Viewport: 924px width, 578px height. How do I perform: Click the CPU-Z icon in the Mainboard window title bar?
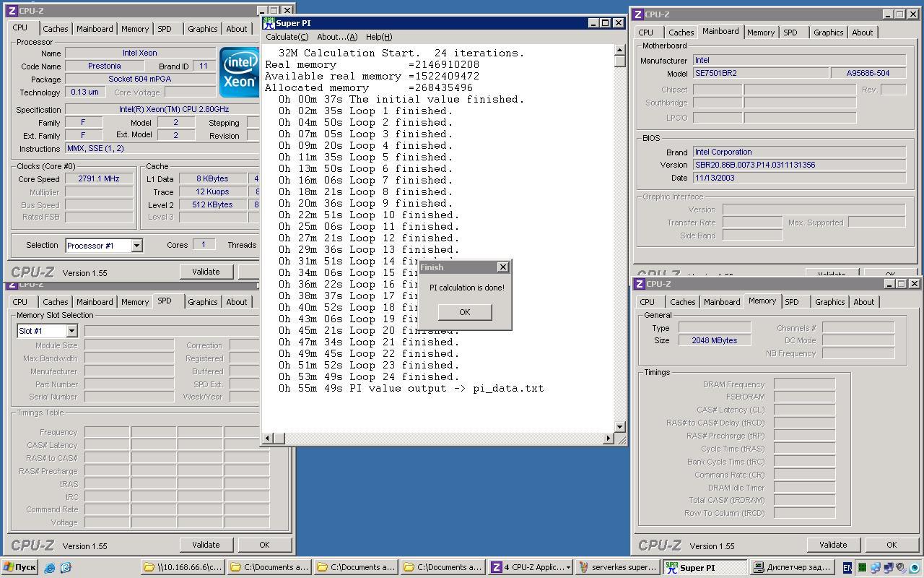(637, 14)
